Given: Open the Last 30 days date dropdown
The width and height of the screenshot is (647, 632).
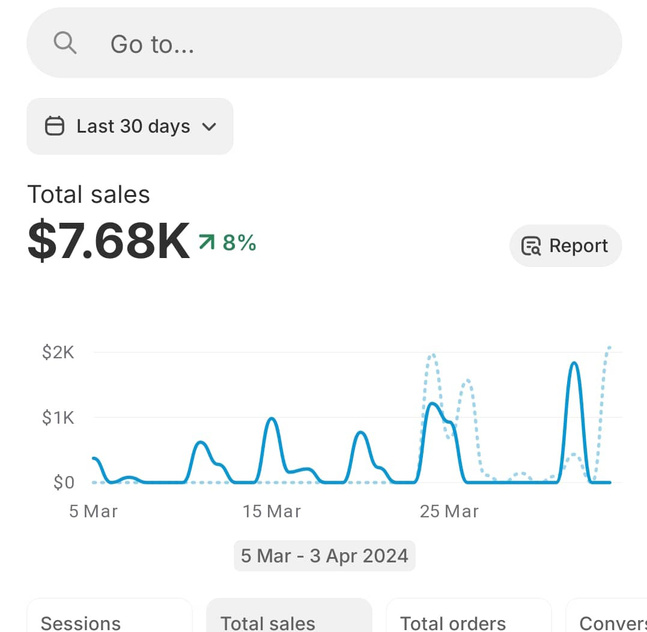Looking at the screenshot, I should pos(130,126).
